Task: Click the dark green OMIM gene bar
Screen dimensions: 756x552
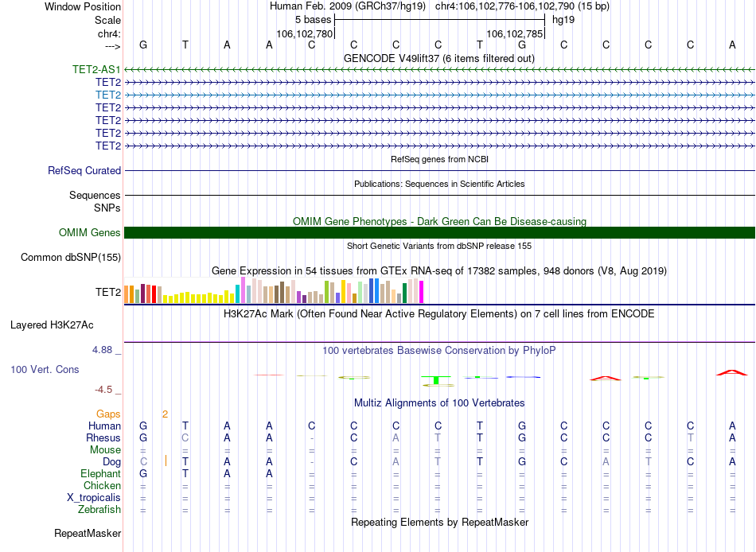Action: tap(439, 232)
